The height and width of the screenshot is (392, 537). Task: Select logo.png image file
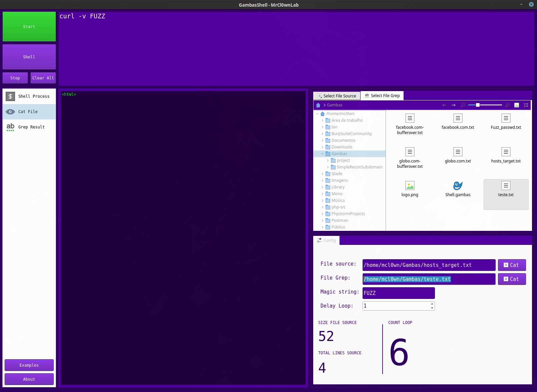410,185
